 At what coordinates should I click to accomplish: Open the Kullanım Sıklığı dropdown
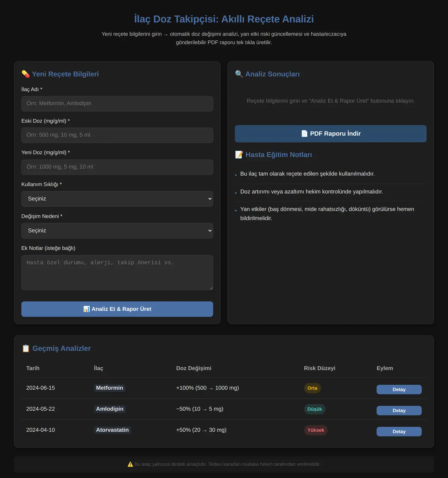(x=117, y=199)
